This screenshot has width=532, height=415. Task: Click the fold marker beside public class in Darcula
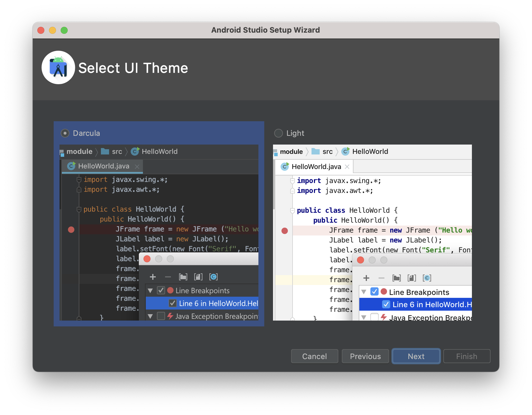click(x=79, y=209)
